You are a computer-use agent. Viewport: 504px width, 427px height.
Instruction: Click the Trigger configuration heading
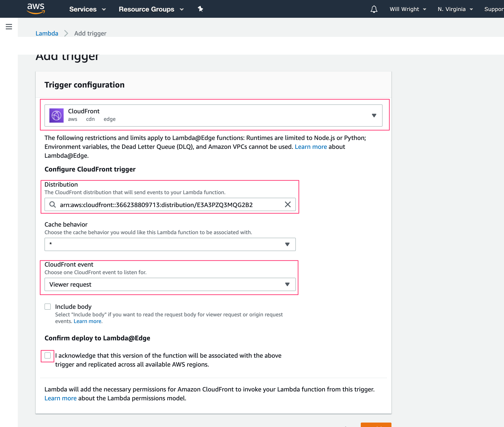point(85,85)
